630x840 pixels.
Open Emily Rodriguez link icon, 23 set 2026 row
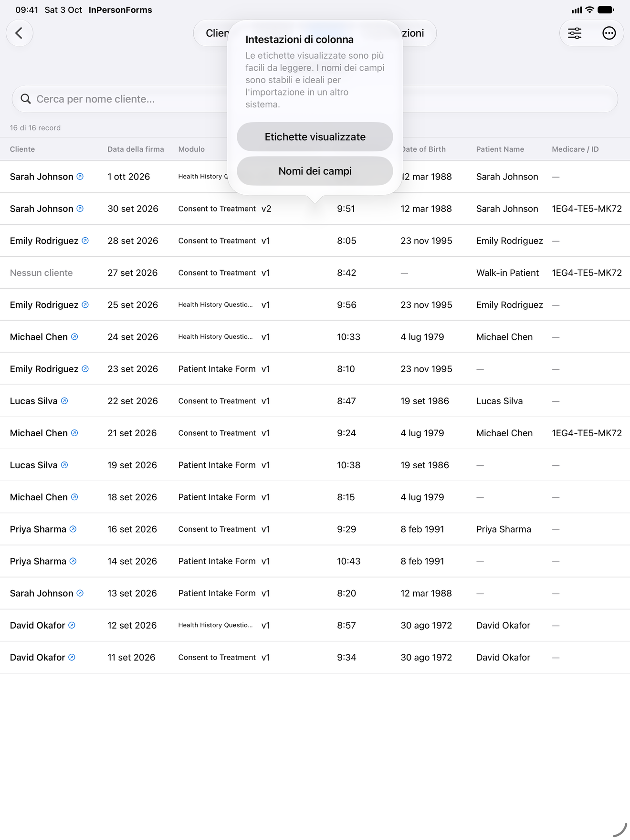[85, 368]
